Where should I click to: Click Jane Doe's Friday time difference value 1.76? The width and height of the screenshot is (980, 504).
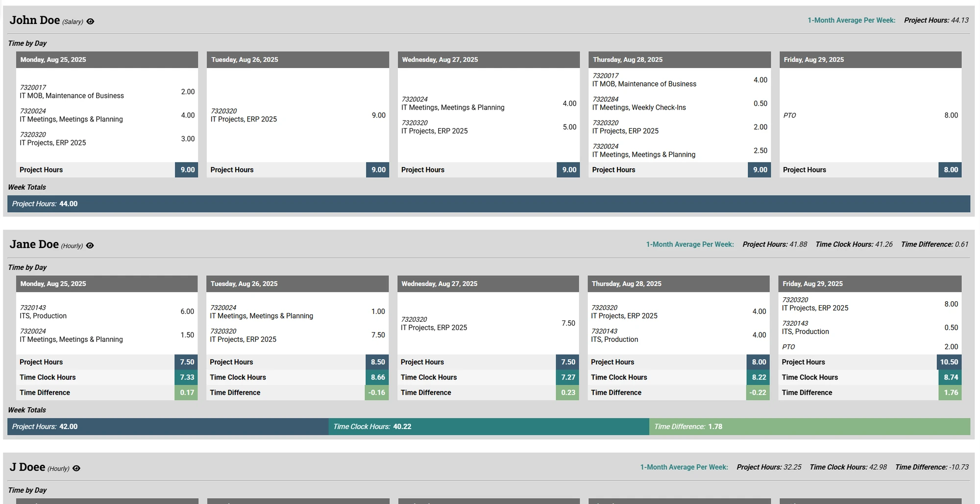point(950,393)
